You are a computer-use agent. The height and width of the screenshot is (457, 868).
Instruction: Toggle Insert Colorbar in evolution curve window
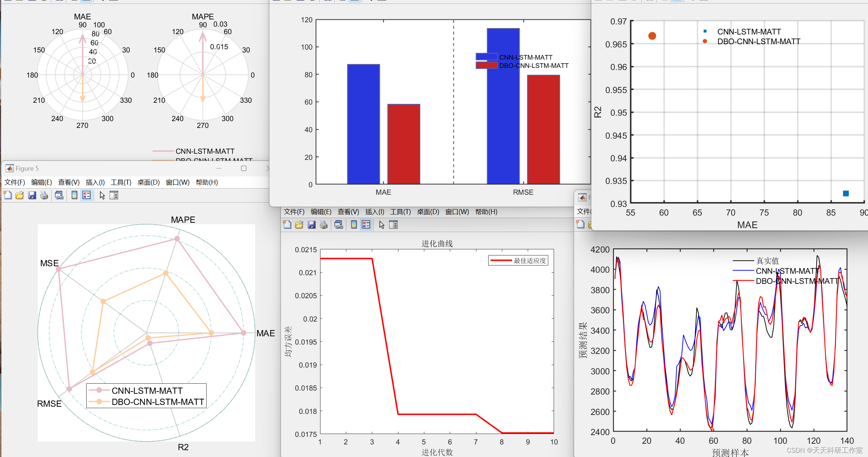pos(354,225)
